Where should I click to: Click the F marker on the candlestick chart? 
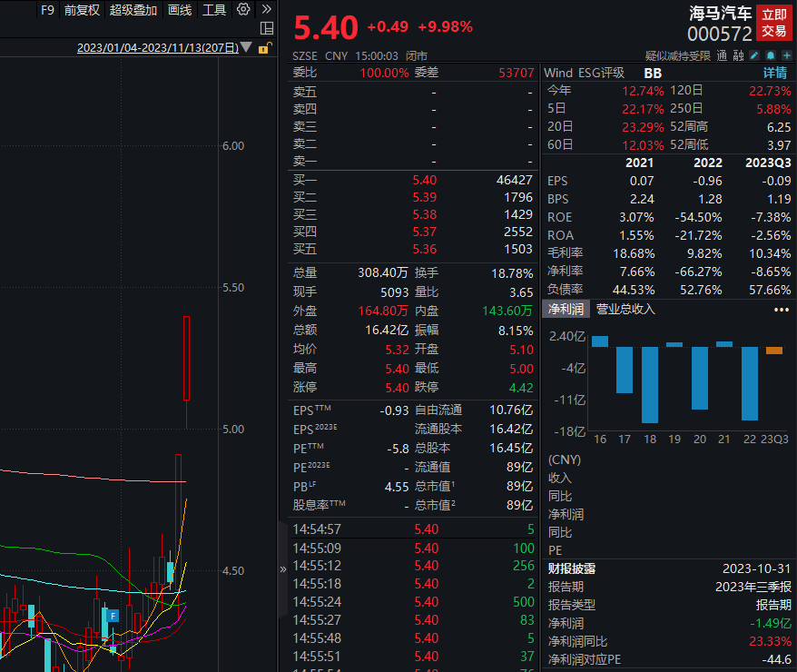pyautogui.click(x=113, y=616)
